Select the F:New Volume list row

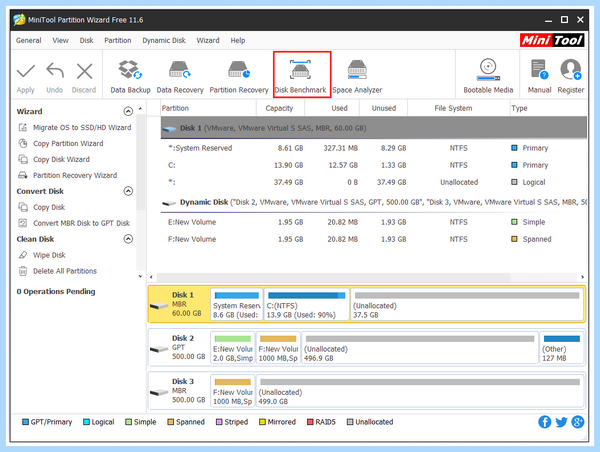tap(373, 239)
